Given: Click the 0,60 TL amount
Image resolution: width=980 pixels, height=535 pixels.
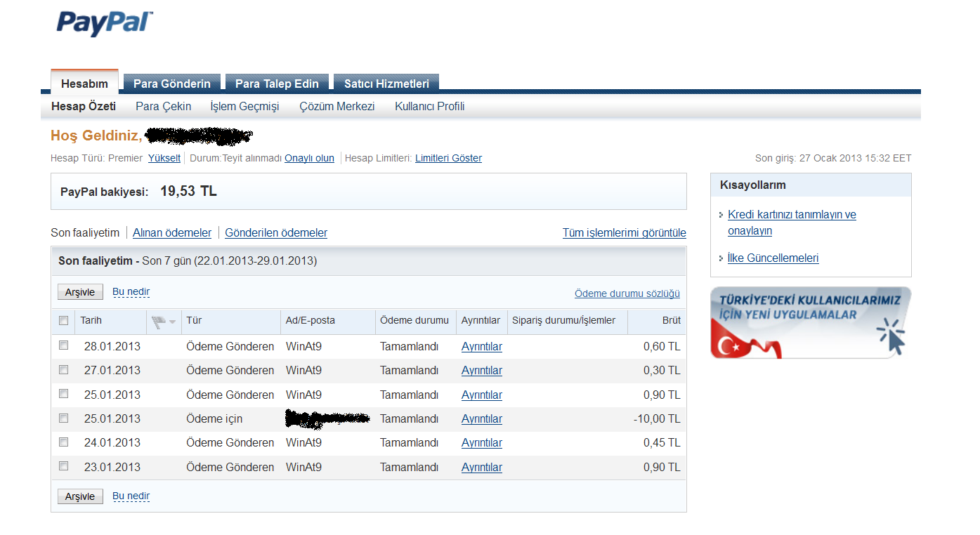Looking at the screenshot, I should tap(662, 346).
